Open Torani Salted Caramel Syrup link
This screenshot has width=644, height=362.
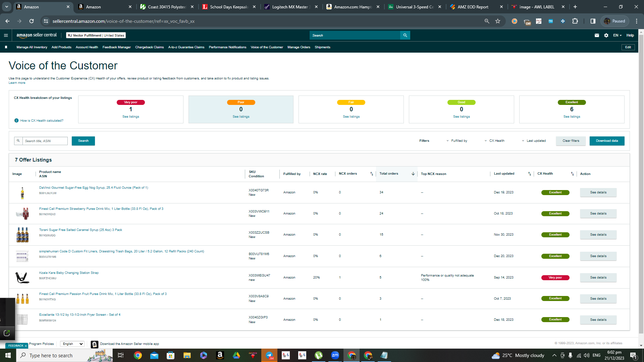pyautogui.click(x=80, y=230)
